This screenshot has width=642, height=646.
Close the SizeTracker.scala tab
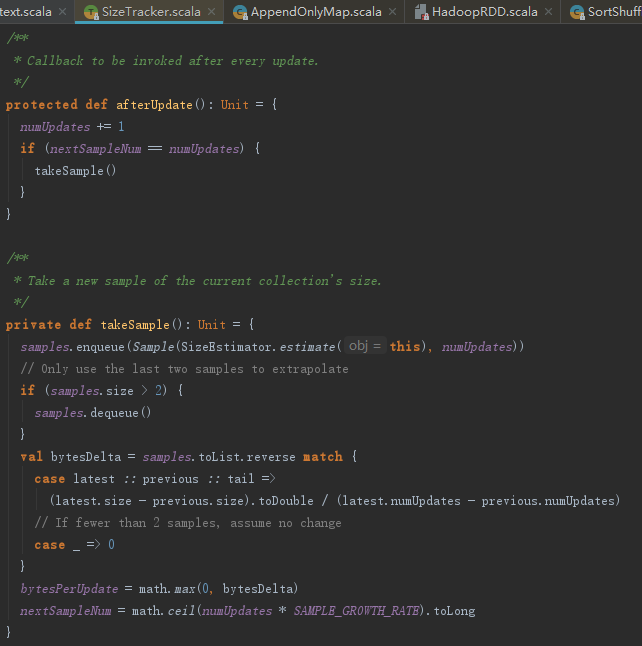[211, 12]
